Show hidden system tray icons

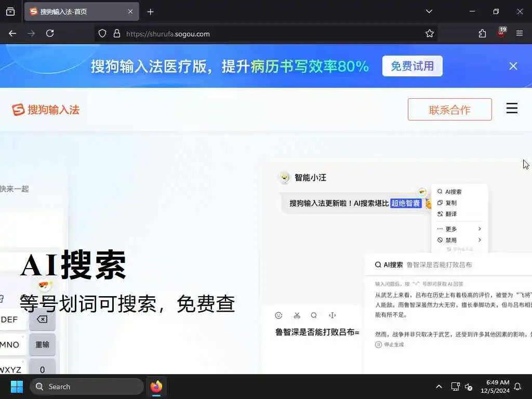coord(438,387)
